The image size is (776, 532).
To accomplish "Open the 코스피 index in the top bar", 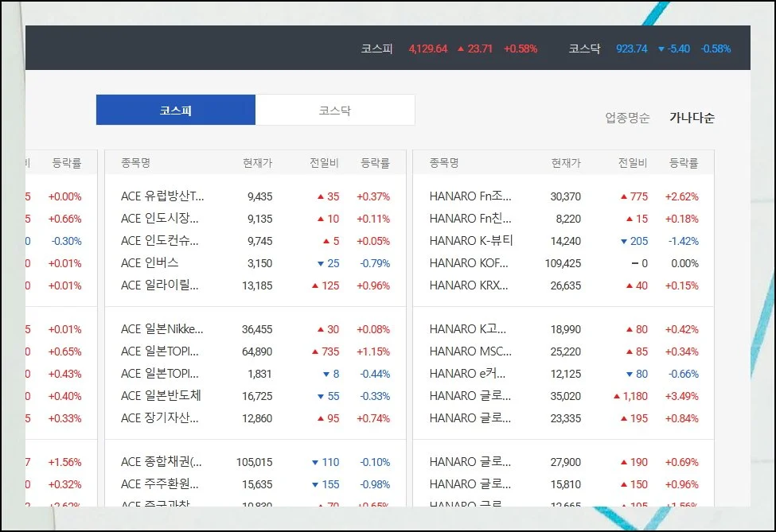I will click(376, 49).
